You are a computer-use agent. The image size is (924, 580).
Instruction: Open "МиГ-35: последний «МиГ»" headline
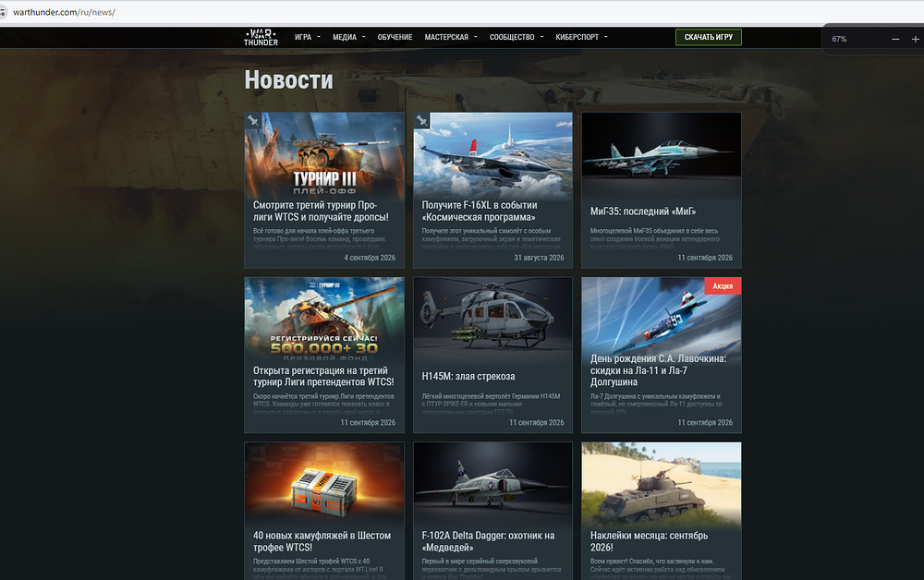[x=643, y=211]
